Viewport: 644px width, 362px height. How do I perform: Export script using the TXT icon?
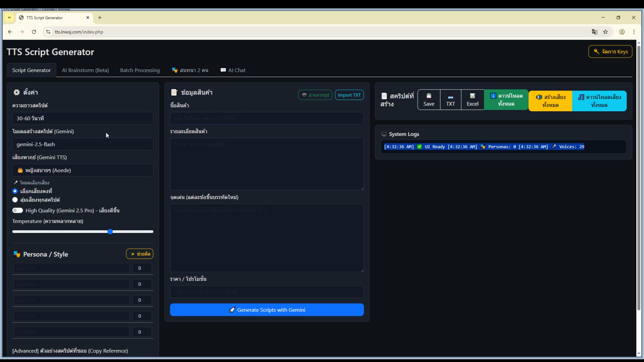point(450,100)
